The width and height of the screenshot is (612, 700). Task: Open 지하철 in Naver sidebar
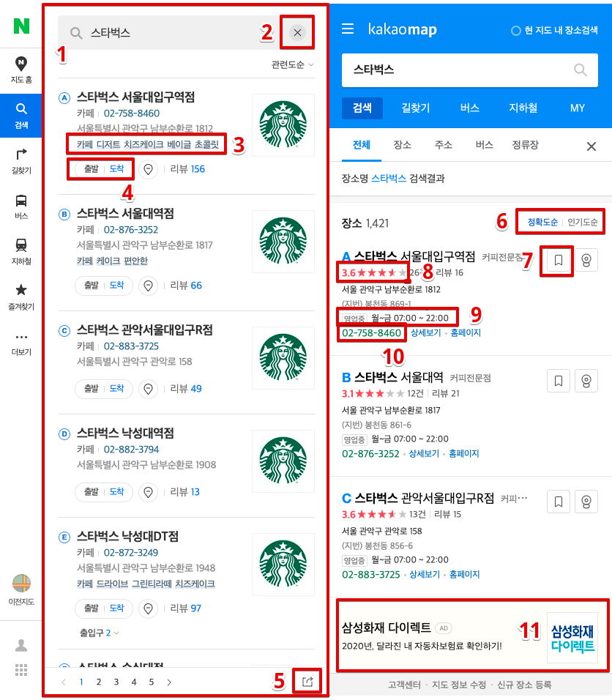click(21, 252)
